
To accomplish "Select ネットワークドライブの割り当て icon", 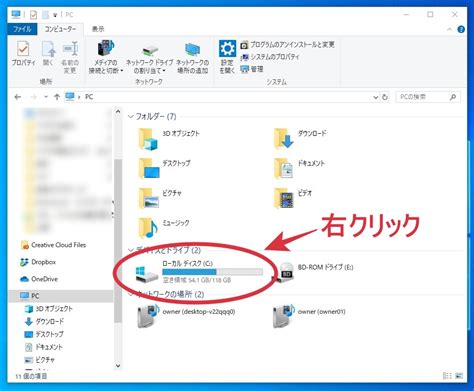I will click(x=150, y=51).
